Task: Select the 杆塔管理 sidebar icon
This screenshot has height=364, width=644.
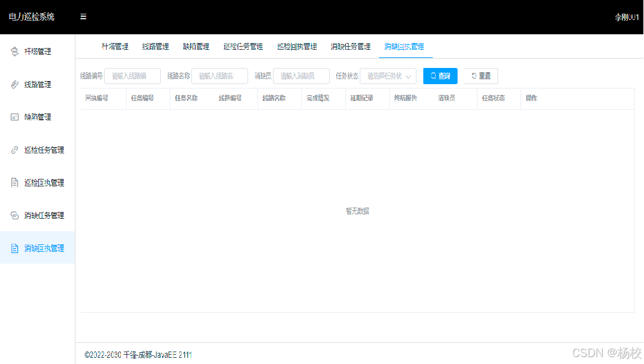Action: point(16,52)
